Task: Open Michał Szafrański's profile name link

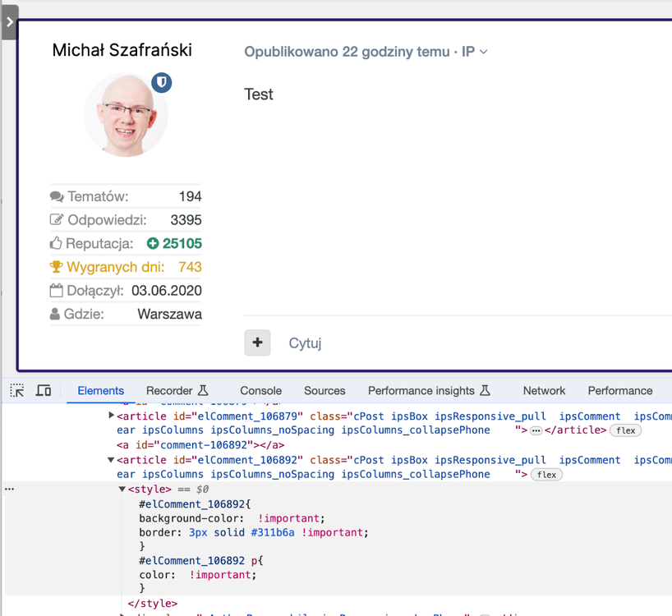Action: [122, 50]
